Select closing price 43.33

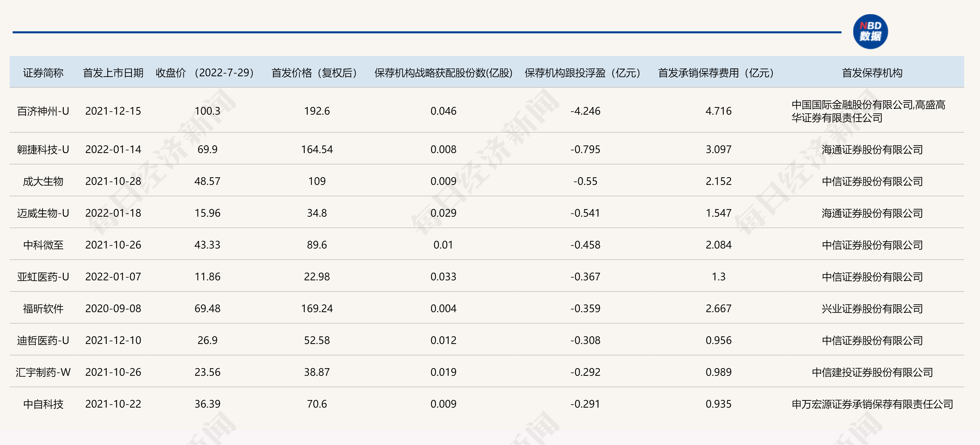click(207, 245)
